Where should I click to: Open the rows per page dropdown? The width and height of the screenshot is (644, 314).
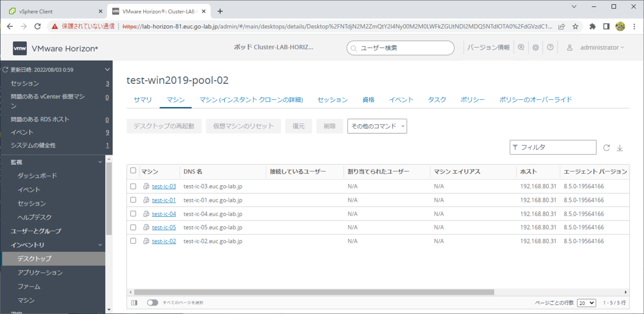(x=586, y=303)
